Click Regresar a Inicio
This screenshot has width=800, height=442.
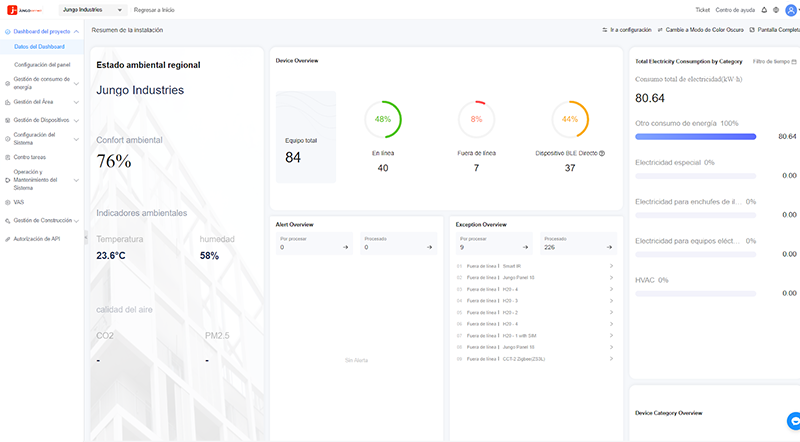[154, 10]
